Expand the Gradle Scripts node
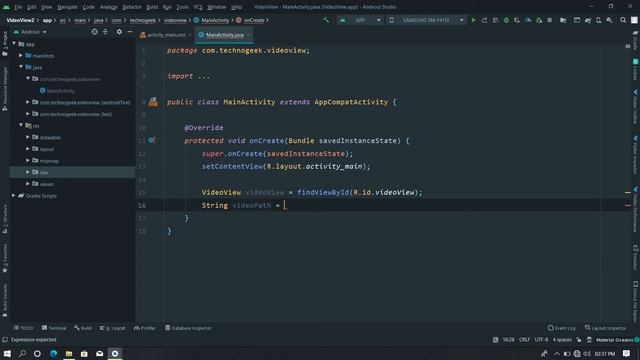 pos(13,196)
